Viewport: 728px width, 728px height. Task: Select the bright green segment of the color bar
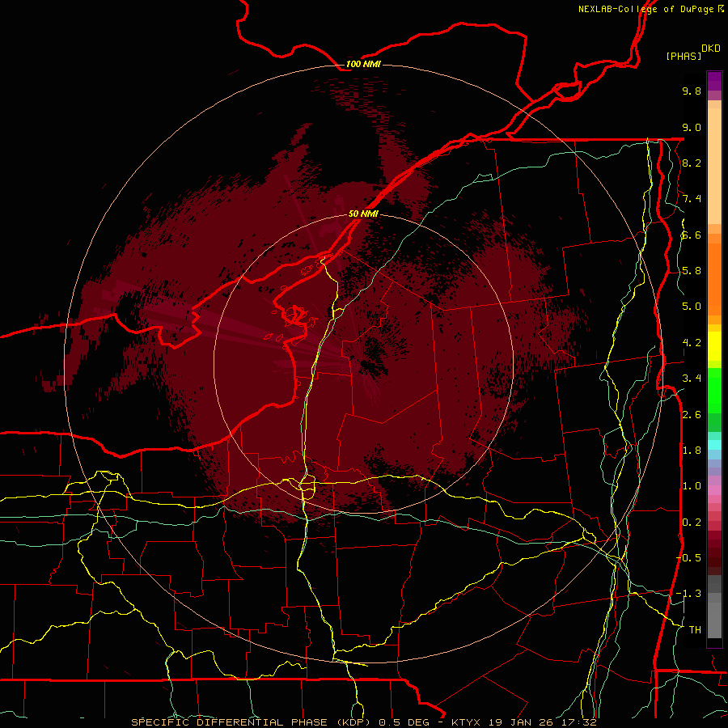714,392
